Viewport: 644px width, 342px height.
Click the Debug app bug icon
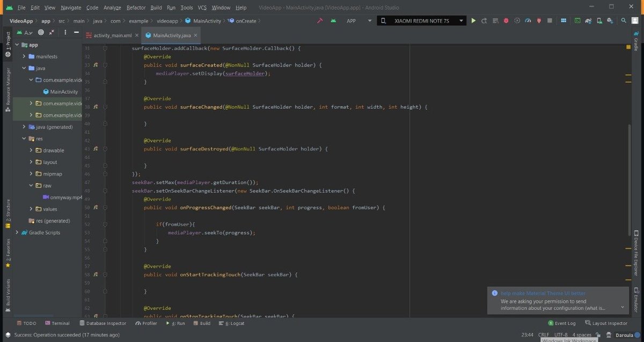tap(506, 21)
